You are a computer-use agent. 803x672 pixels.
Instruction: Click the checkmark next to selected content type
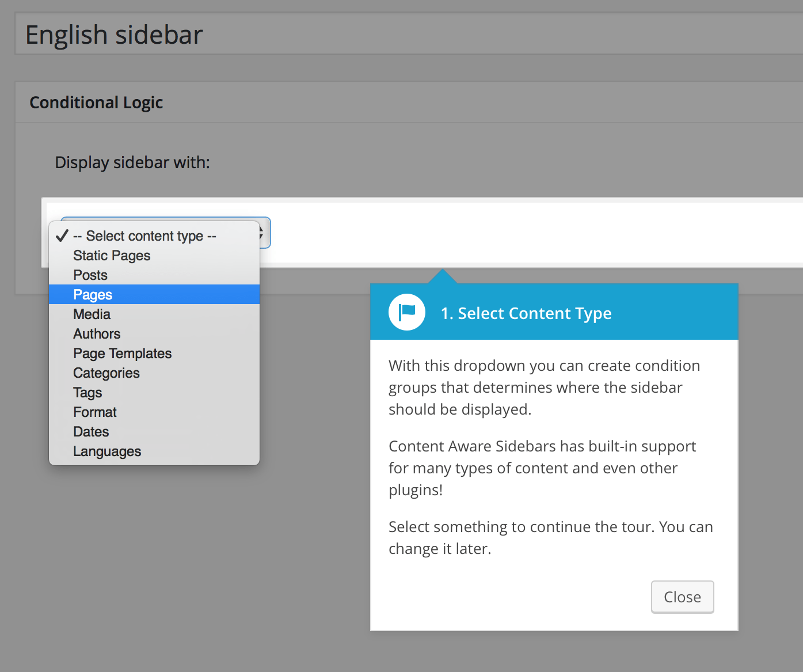(x=60, y=236)
